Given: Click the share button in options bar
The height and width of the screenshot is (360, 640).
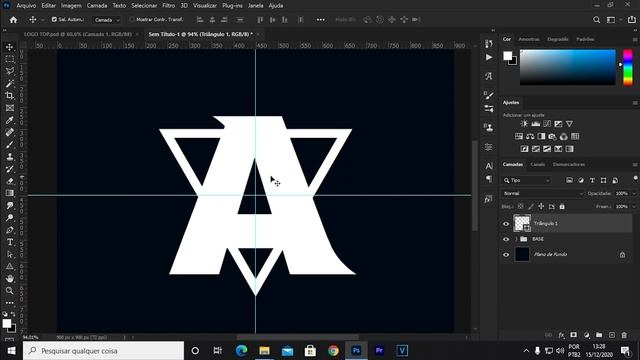Looking at the screenshot, I should click(x=631, y=20).
